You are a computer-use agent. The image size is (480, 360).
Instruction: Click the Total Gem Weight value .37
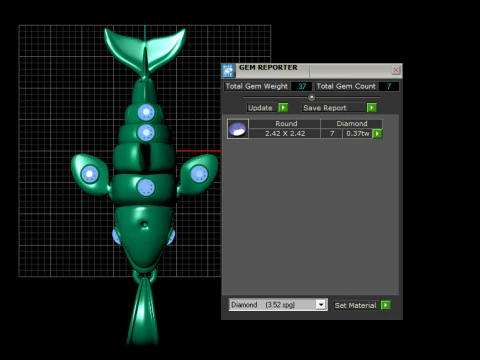[302, 86]
